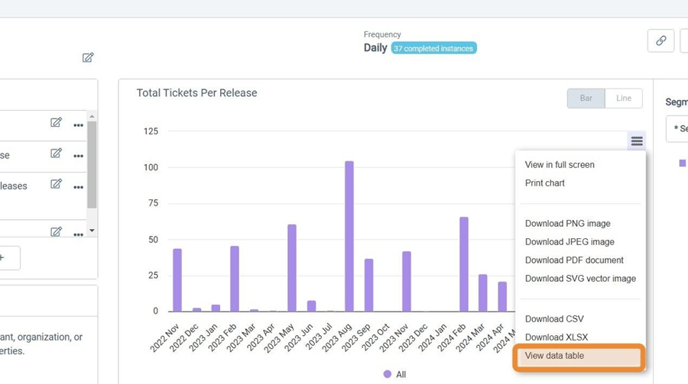Open the three-dot menu in the first list row
The height and width of the screenshot is (384, 688).
tap(78, 126)
